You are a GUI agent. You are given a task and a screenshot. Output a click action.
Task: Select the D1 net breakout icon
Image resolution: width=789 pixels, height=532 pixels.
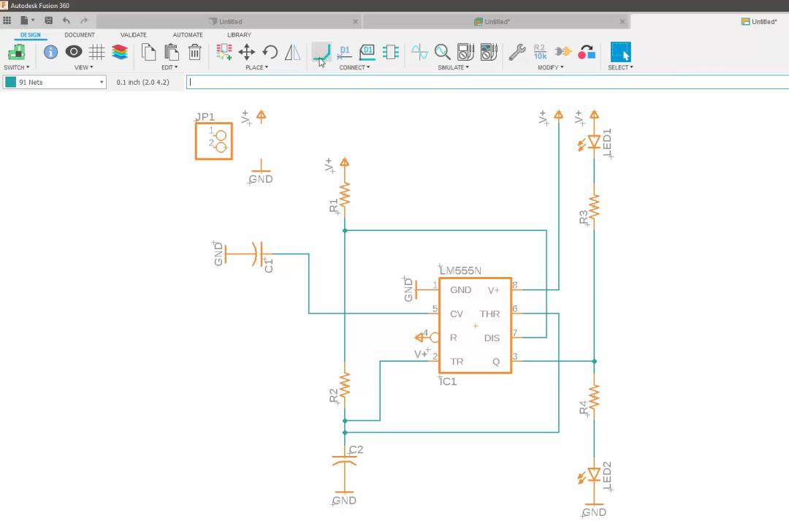[x=344, y=53]
